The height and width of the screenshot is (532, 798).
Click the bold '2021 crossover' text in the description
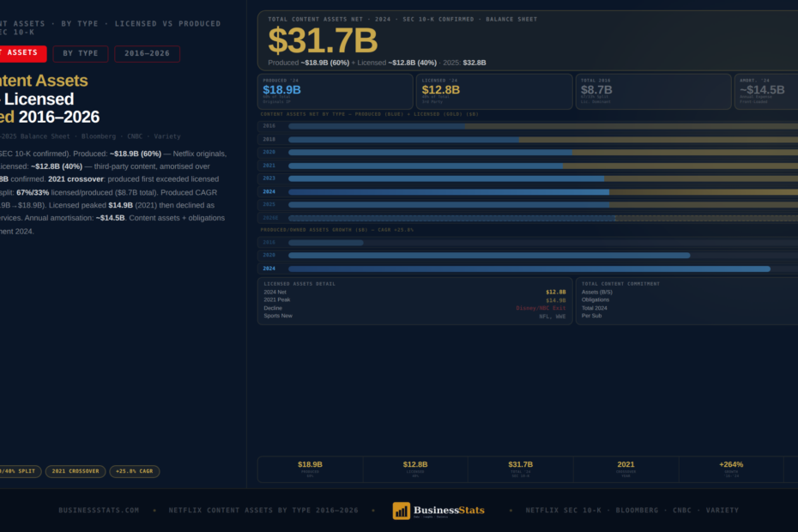click(x=76, y=179)
